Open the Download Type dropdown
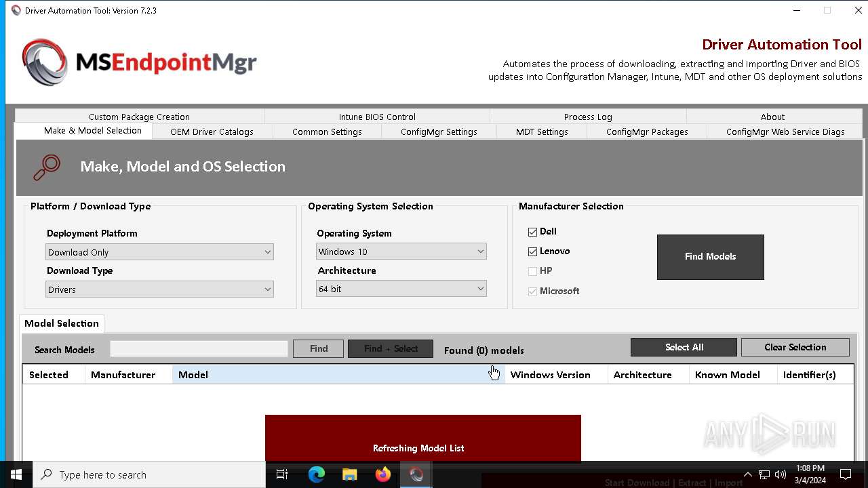The width and height of the screenshot is (868, 488). pyautogui.click(x=159, y=289)
